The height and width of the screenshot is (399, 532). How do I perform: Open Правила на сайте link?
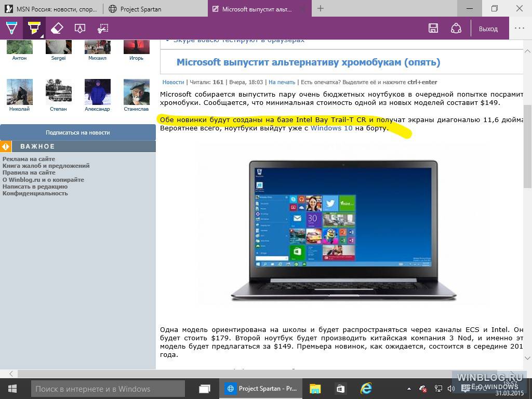29,172
